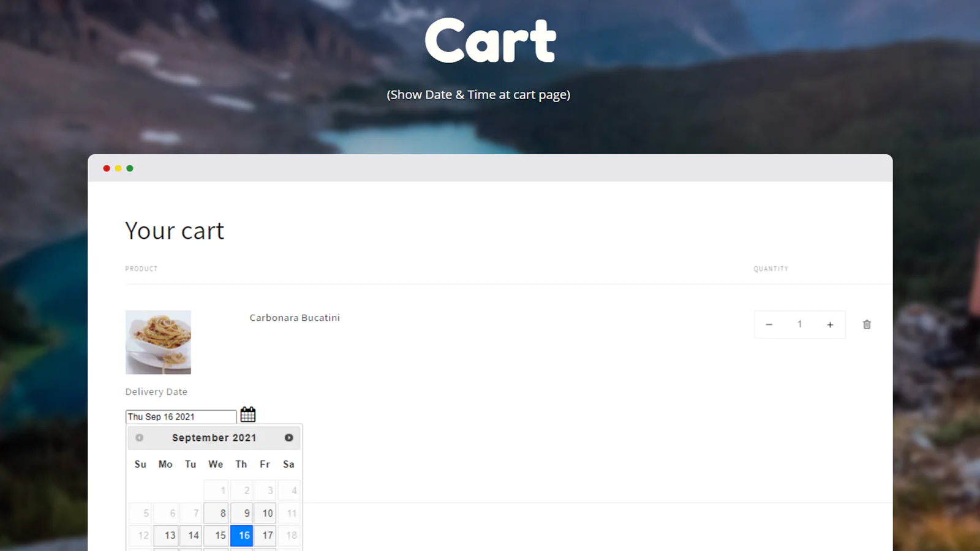Select highlighted September 16 date

tap(241, 535)
